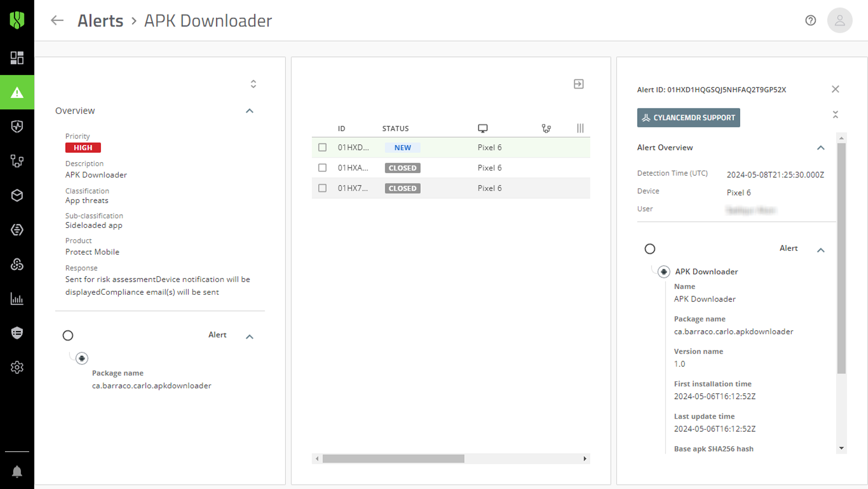Image resolution: width=868 pixels, height=489 pixels.
Task: Collapse the Alert section in the alert details panel
Action: [821, 250]
